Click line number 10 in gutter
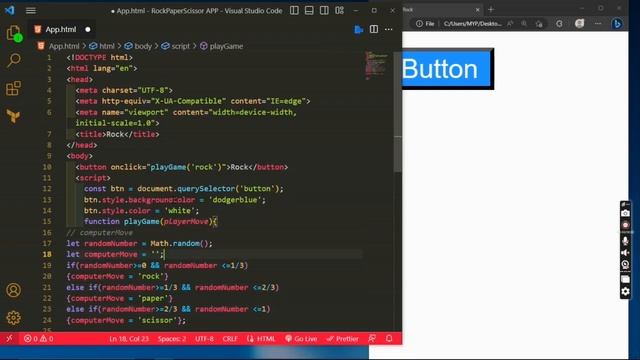640x360 pixels. (47, 167)
